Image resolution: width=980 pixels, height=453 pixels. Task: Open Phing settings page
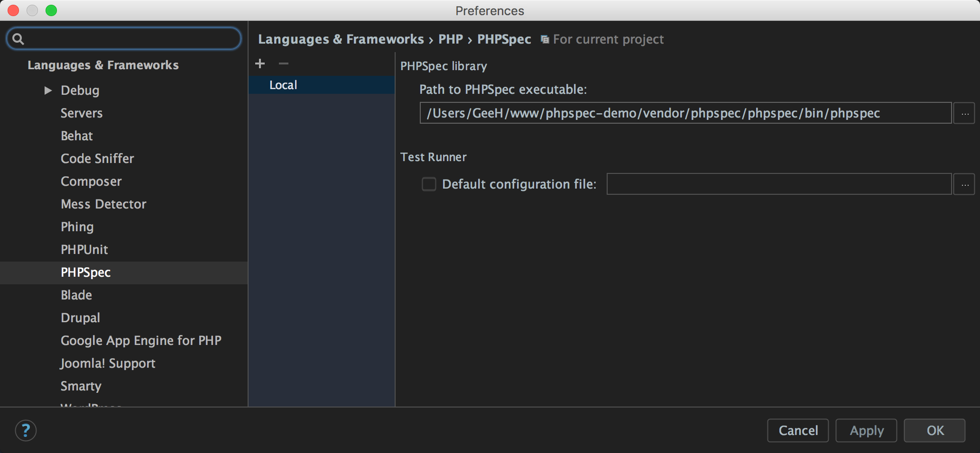77,226
